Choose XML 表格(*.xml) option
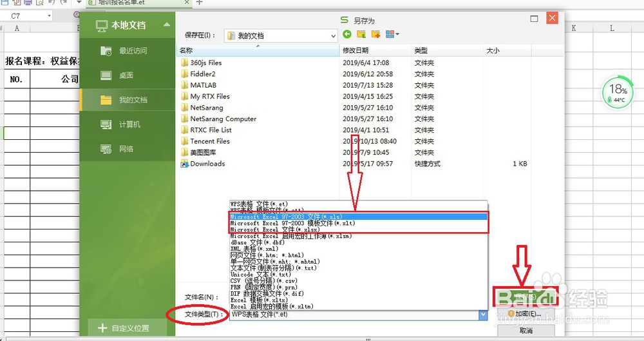644x341 pixels. [358, 249]
